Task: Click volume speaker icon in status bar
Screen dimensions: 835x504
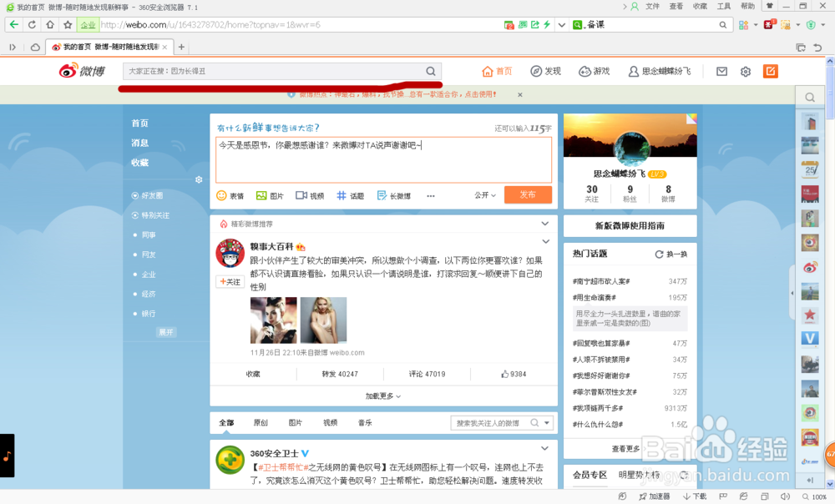Action: point(785,496)
